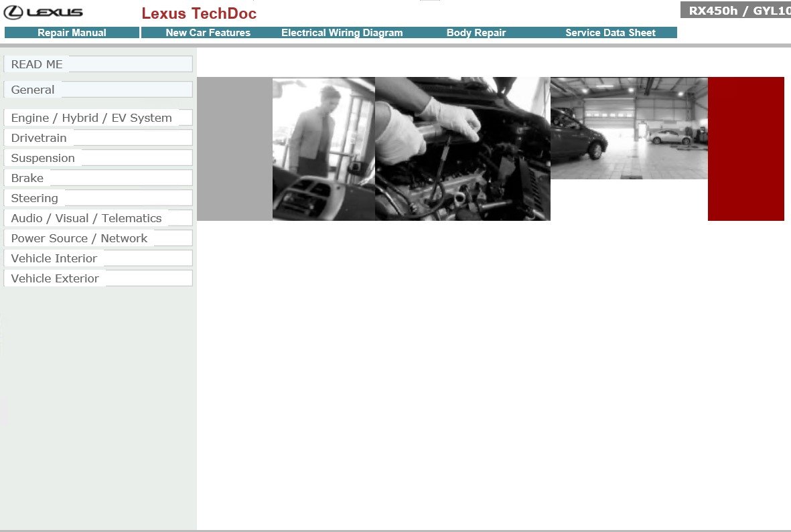
Task: Open Audio / Visual / Telematics
Action: click(86, 218)
